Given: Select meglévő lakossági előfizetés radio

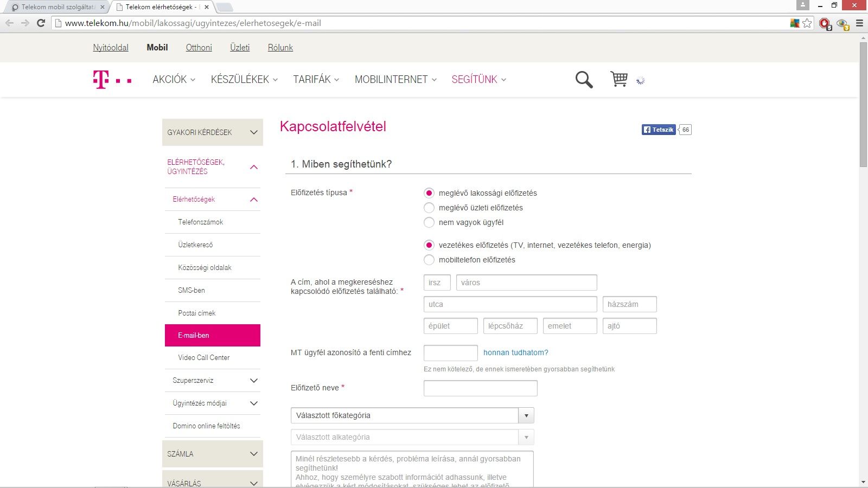Looking at the screenshot, I should tap(429, 193).
